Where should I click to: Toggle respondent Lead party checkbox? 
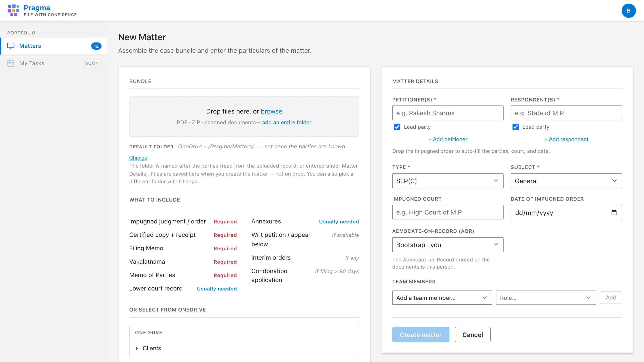pyautogui.click(x=515, y=127)
